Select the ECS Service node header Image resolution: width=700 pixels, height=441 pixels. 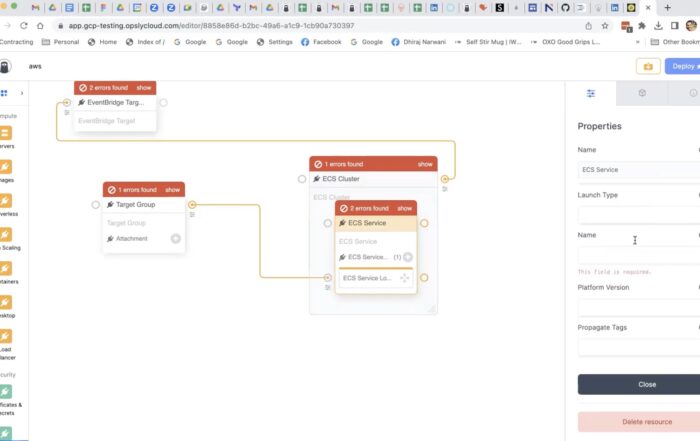376,223
